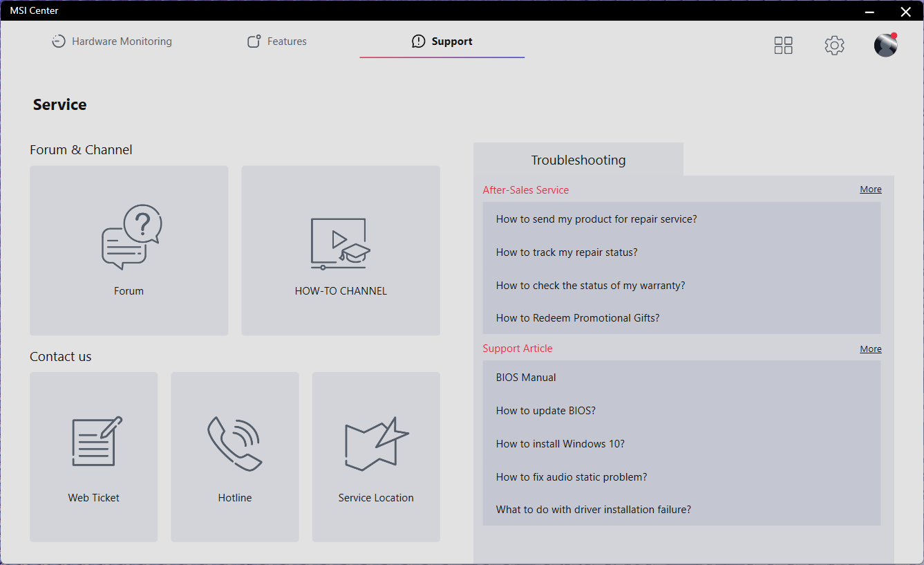Click the After-Sales Service heading
Screen dimensions: 924x565
pyautogui.click(x=526, y=190)
